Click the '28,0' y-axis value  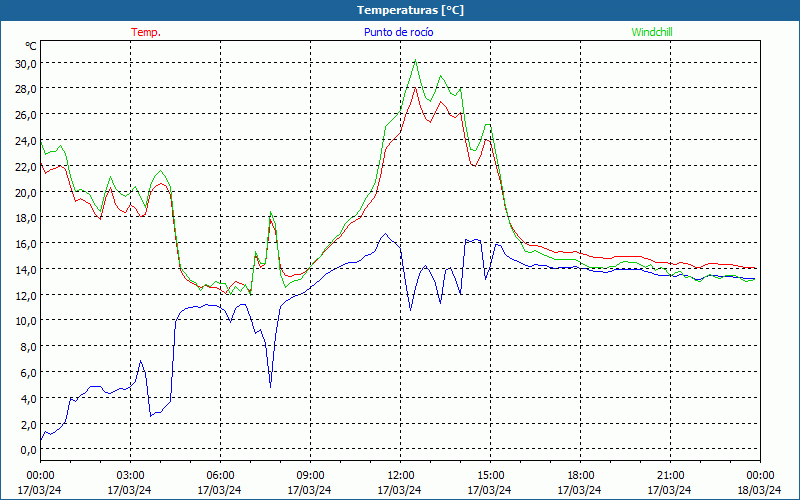click(x=25, y=89)
